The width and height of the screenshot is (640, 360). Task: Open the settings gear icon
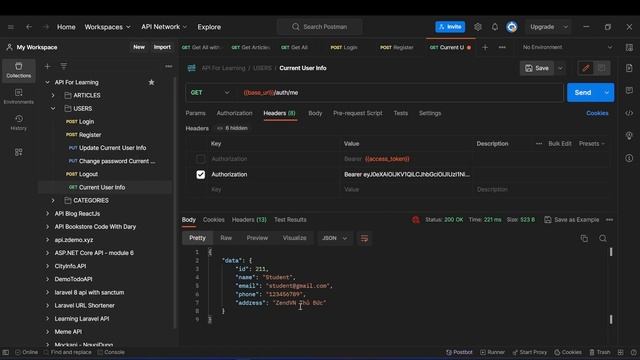pos(478,27)
